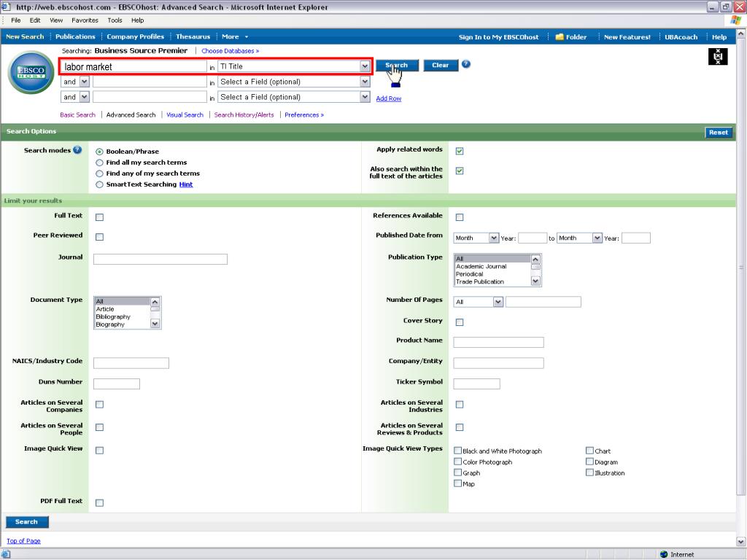747x560 pixels.
Task: Open the Thesaurus tab
Action: (x=193, y=36)
